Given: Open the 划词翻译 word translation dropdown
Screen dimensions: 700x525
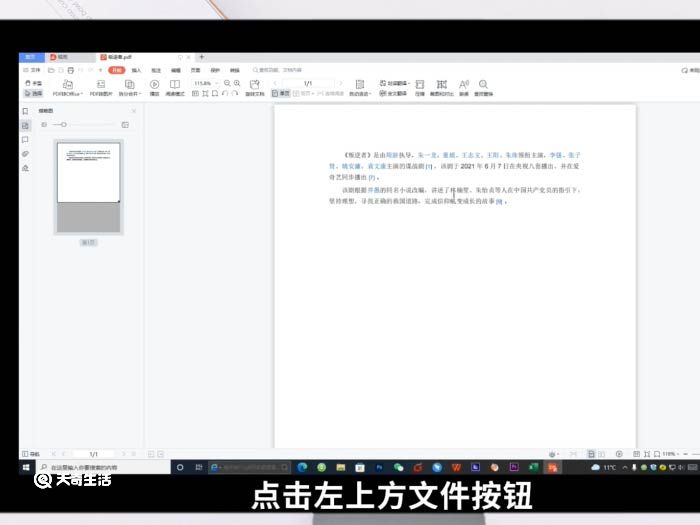Looking at the screenshot, I should coord(395,83).
